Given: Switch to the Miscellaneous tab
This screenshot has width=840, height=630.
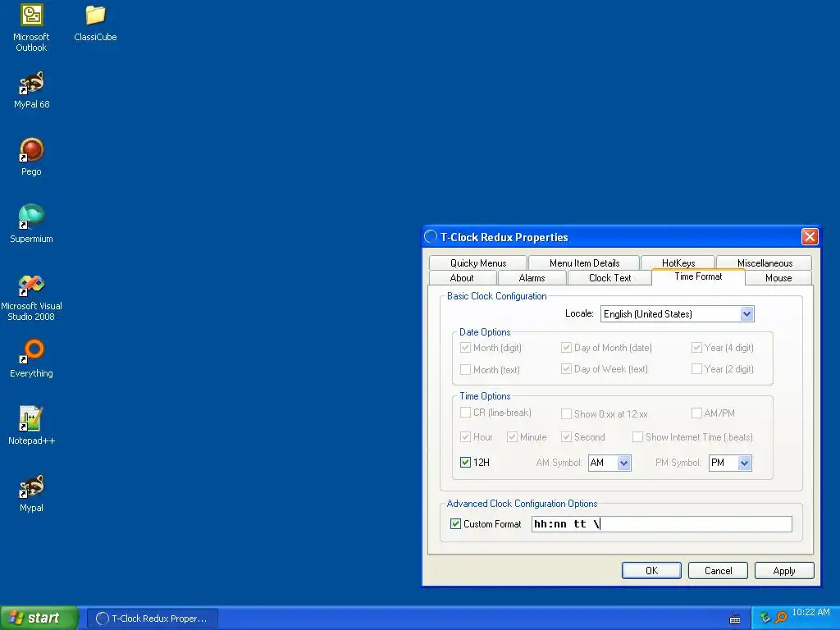Looking at the screenshot, I should [x=765, y=263].
